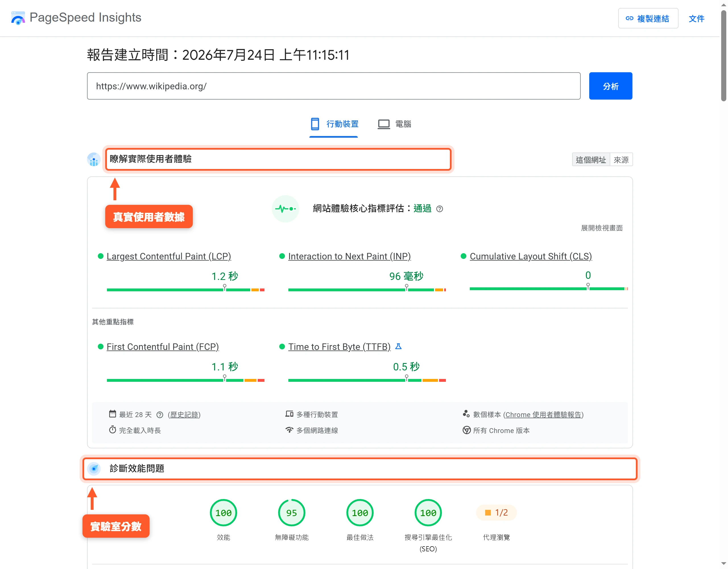The image size is (728, 569).
Task: Click the 分析 button
Action: pos(610,86)
